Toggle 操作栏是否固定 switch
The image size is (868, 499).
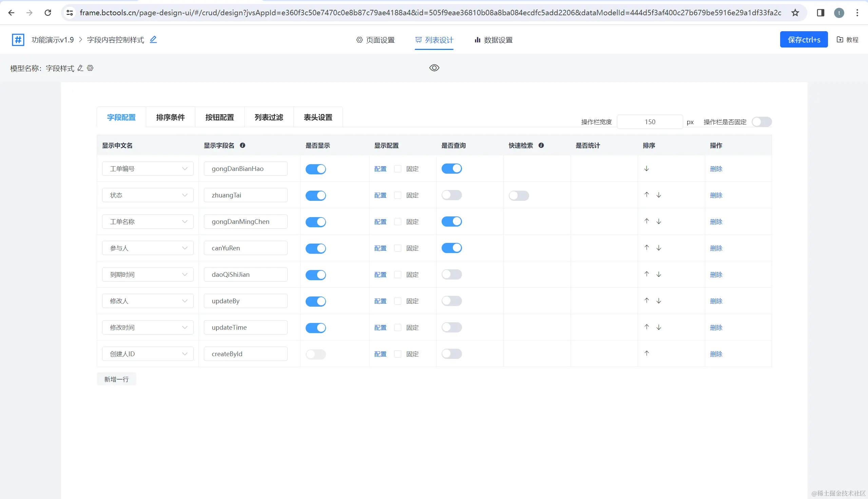click(761, 122)
